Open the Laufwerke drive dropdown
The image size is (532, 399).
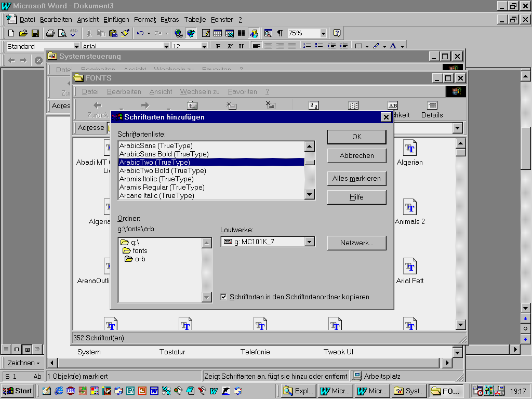[x=309, y=242]
